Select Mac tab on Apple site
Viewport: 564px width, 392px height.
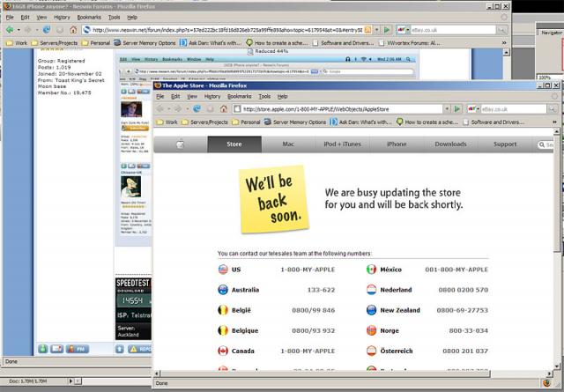point(288,144)
